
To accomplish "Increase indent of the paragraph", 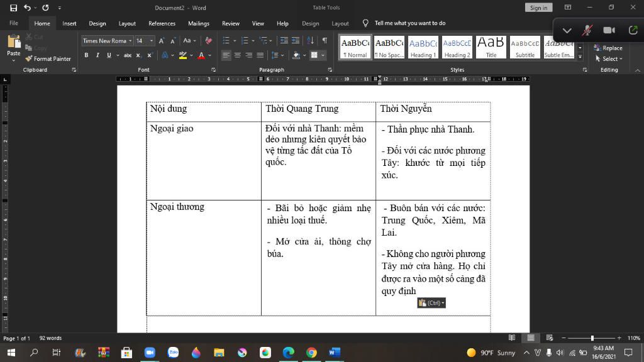I will pyautogui.click(x=296, y=41).
